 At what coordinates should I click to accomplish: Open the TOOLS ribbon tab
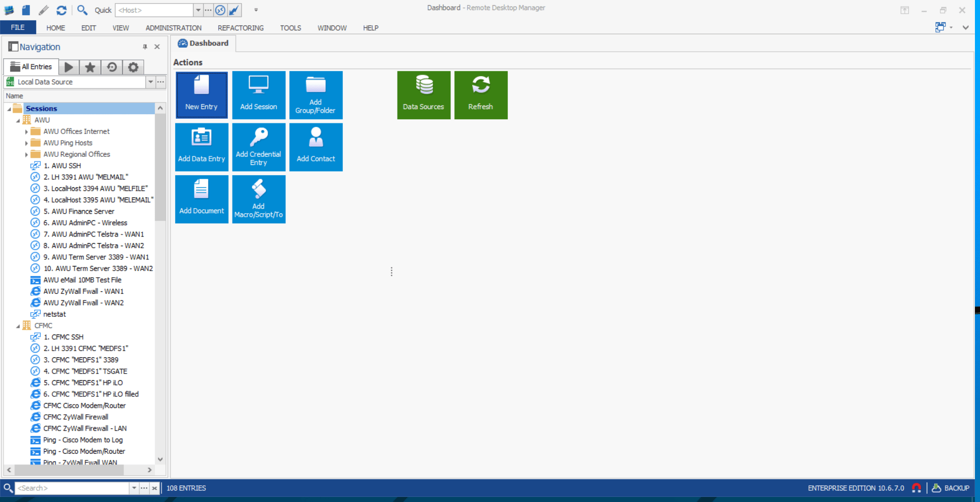pyautogui.click(x=290, y=28)
